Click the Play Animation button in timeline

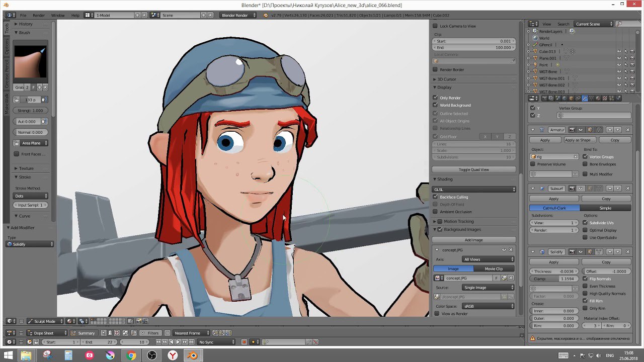tap(178, 342)
